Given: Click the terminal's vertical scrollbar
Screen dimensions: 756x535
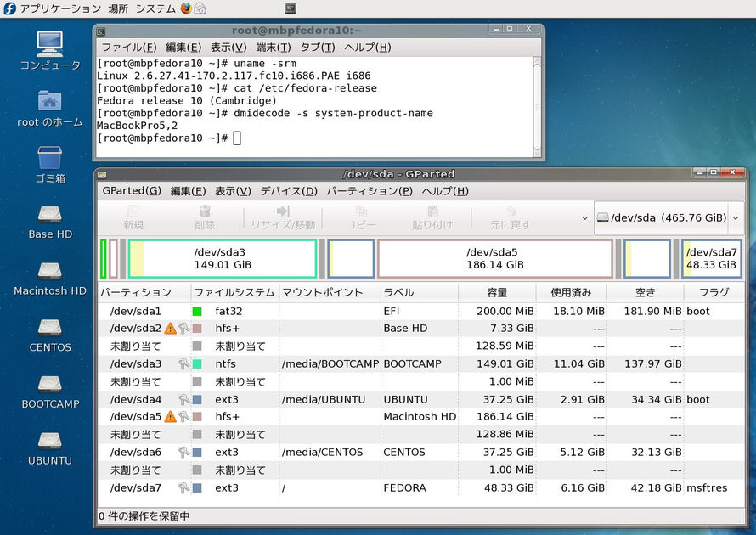Looking at the screenshot, I should (537, 107).
